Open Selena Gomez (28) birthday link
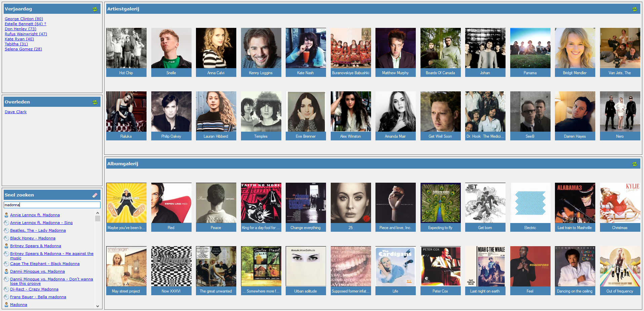 23,49
